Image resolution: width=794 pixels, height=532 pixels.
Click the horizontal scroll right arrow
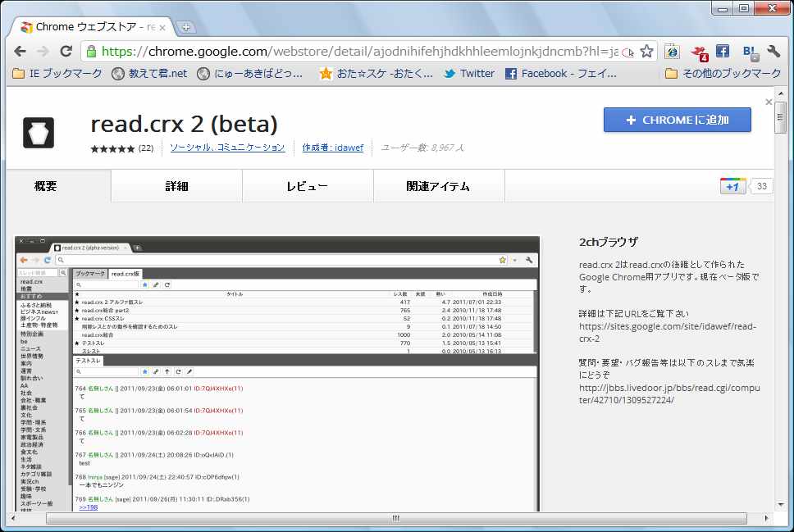tap(766, 518)
